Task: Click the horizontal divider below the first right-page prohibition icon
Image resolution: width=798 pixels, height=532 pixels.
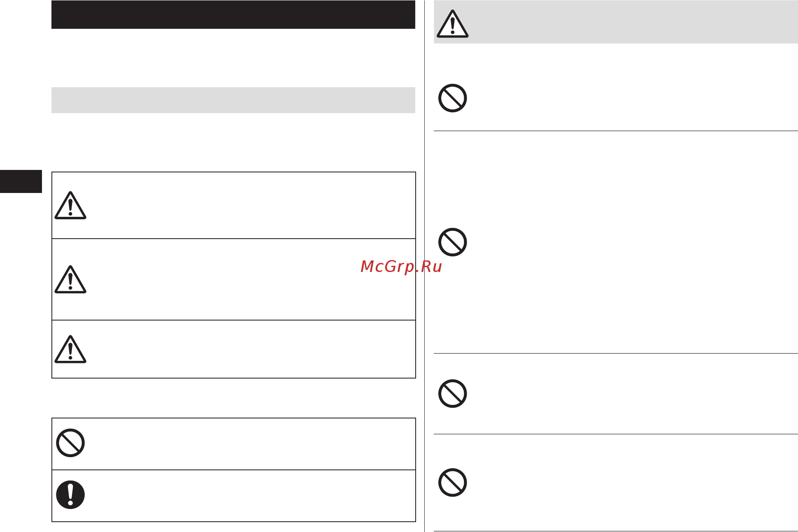Action: pos(616,131)
